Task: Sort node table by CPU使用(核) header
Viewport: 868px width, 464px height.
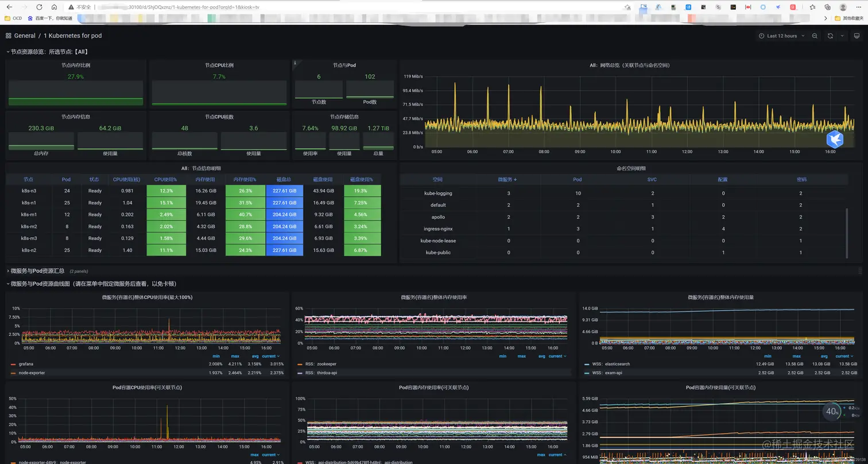Action: pyautogui.click(x=127, y=179)
